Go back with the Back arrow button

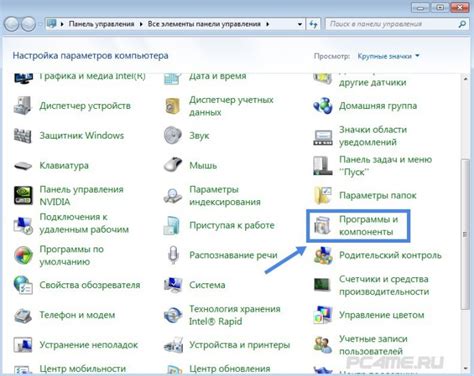(x=11, y=24)
